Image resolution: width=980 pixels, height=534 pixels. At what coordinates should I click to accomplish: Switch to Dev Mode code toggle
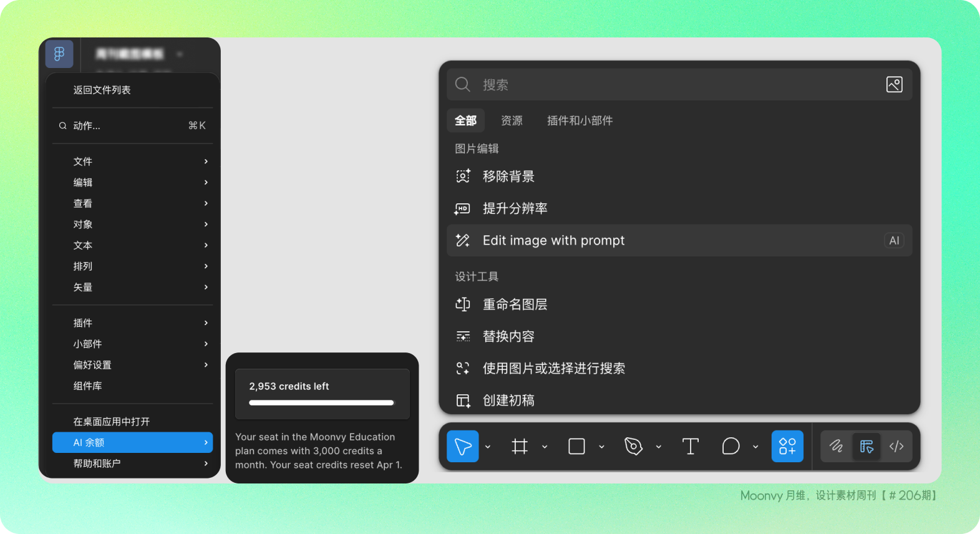(896, 447)
